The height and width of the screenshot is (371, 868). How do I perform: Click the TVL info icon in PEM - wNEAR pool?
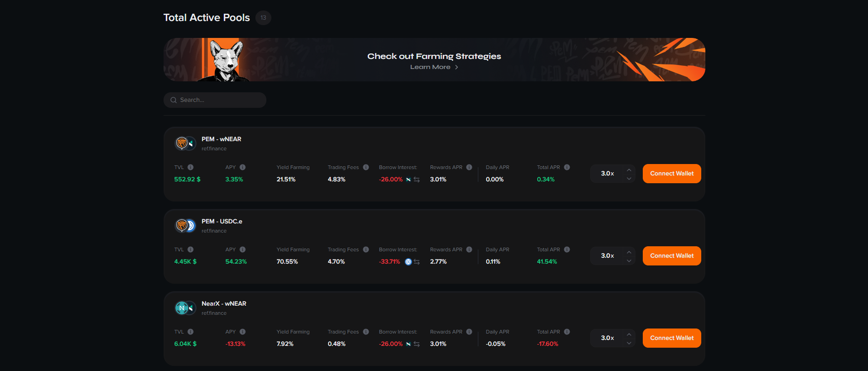pyautogui.click(x=191, y=167)
